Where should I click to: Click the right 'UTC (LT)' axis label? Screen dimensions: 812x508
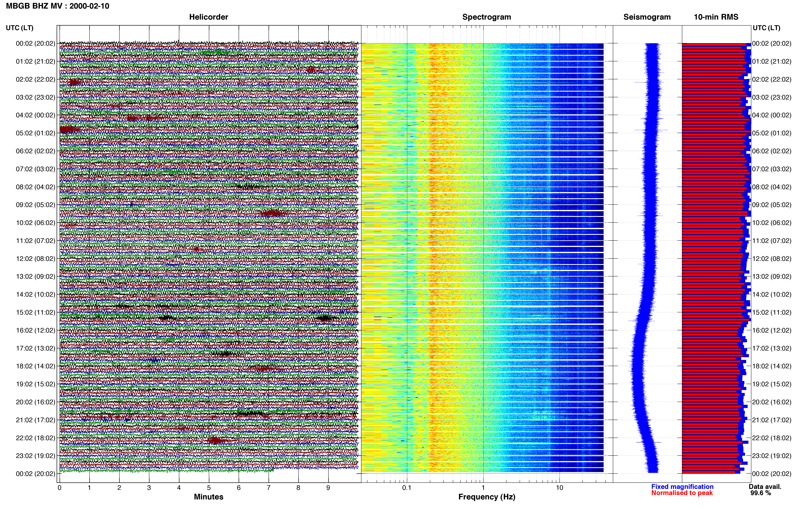coord(766,28)
